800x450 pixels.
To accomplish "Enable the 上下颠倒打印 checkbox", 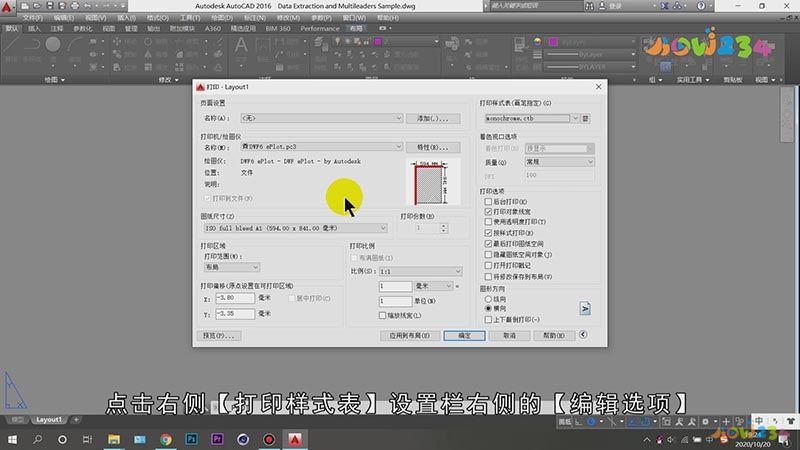I will (x=488, y=319).
